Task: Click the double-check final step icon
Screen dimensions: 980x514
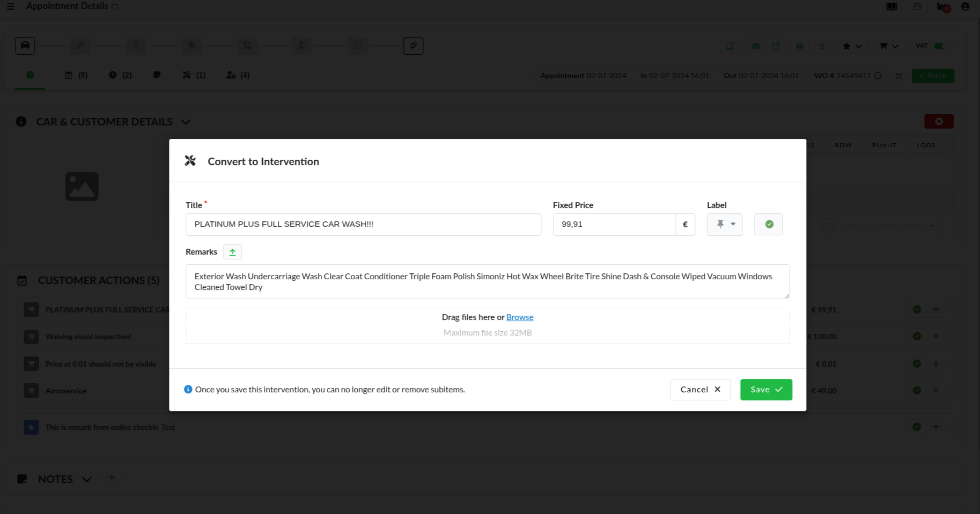Action: pyautogui.click(x=413, y=46)
